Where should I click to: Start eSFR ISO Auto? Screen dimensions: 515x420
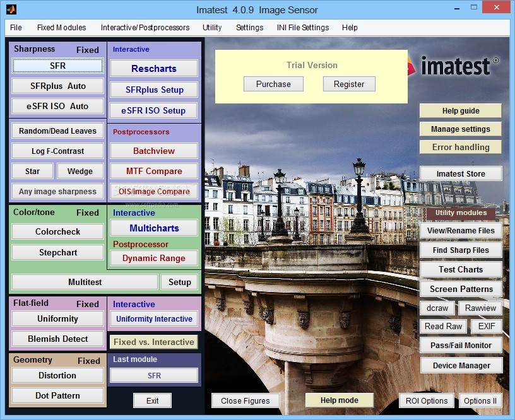[58, 106]
